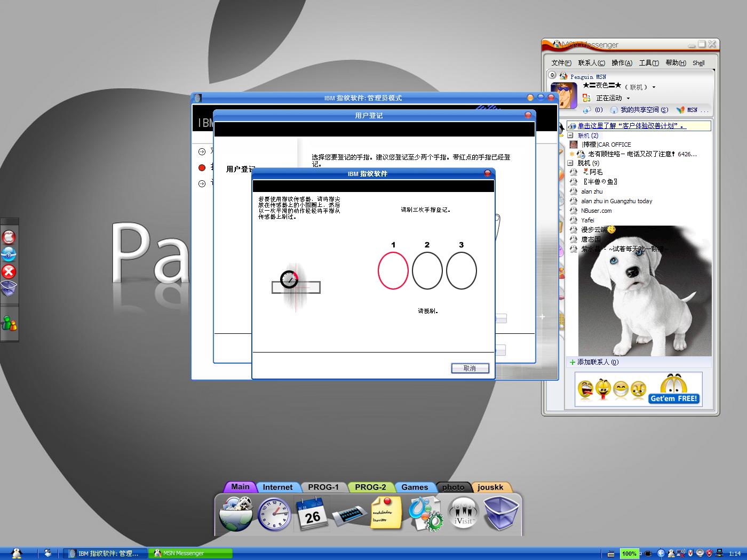Open the yellow sticky note icon

pos(386,513)
